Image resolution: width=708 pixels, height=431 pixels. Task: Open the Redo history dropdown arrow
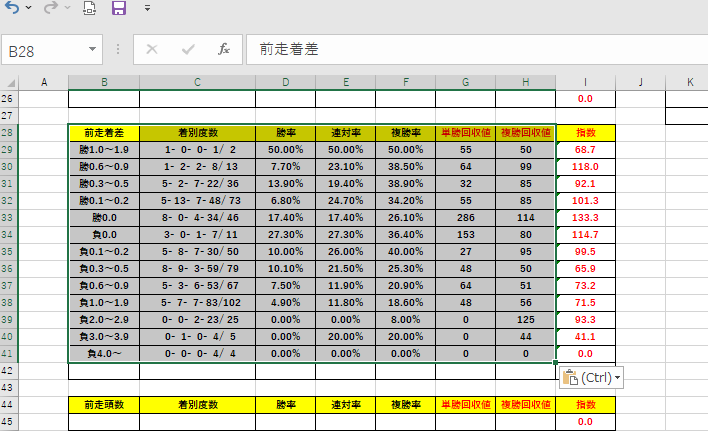(x=68, y=8)
